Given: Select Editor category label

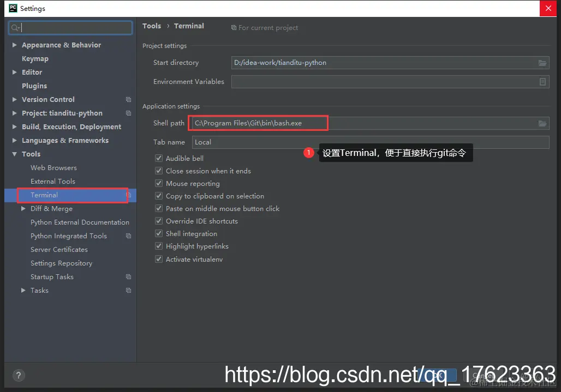Looking at the screenshot, I should tap(32, 72).
